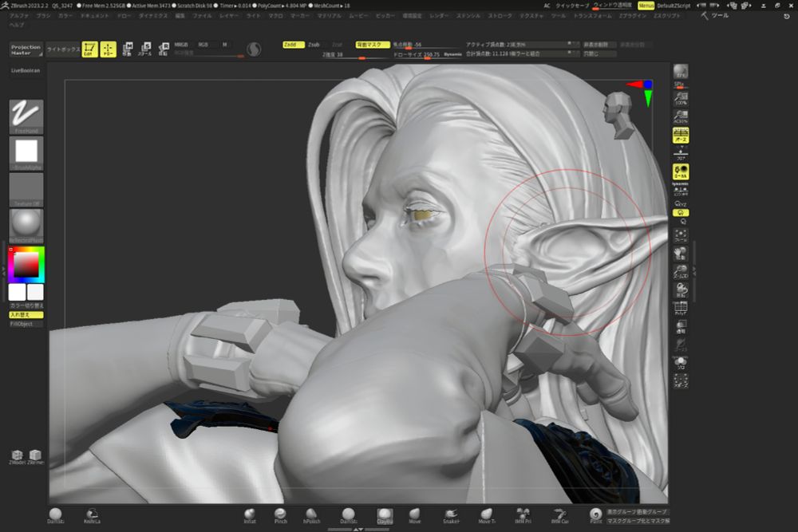Open the ブラシ menu
The height and width of the screenshot is (532, 798).
(x=43, y=16)
